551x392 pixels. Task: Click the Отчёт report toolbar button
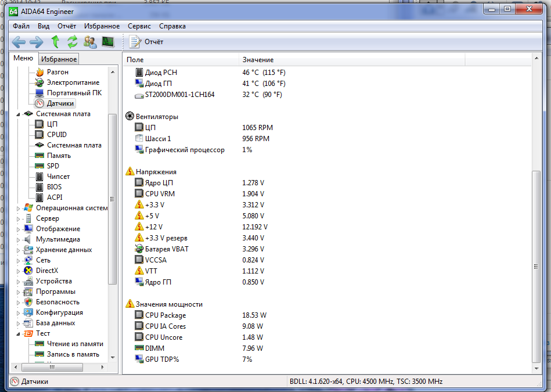click(146, 42)
